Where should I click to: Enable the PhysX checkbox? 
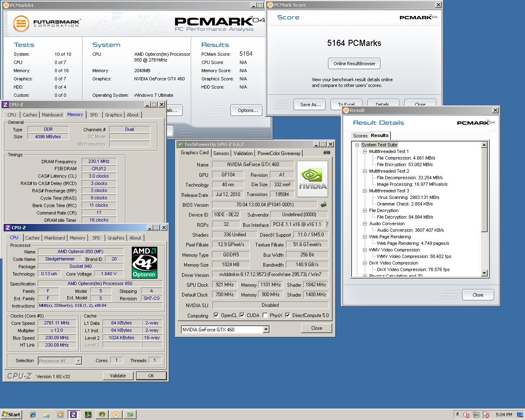point(265,315)
